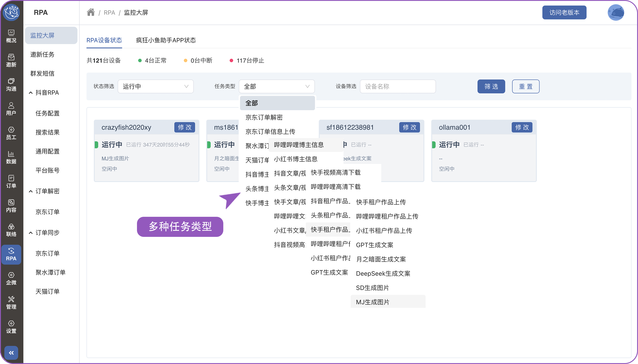Select 京东订单解密 in the dropdown list
Screen dimensions: 638x364
point(264,117)
